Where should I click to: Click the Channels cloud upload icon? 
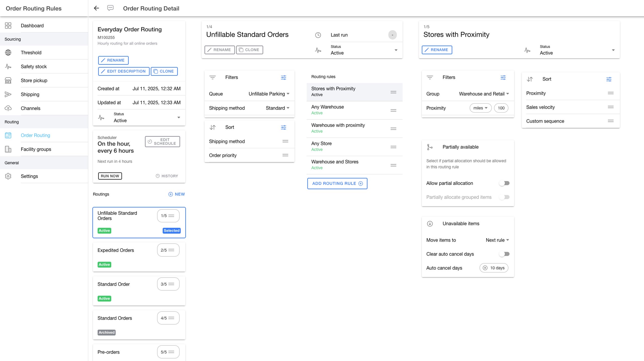click(x=8, y=108)
